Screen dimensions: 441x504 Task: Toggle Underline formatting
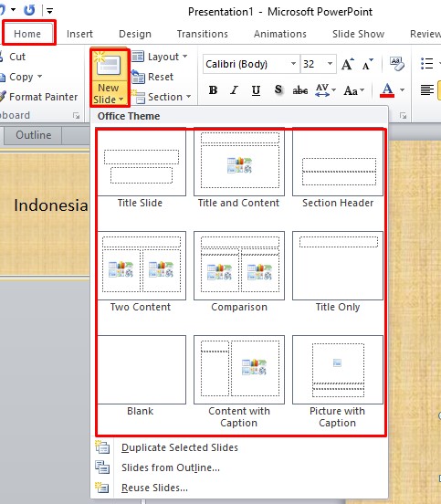[256, 90]
